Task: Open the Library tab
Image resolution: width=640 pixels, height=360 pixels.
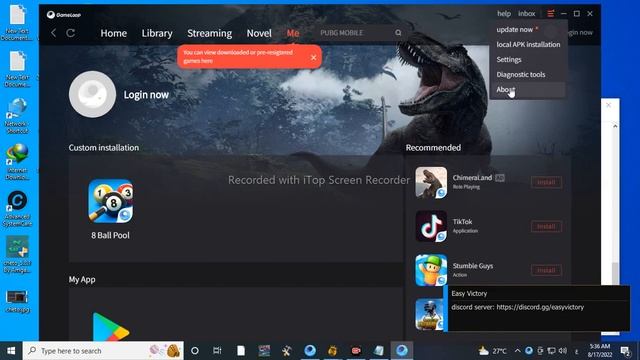Action: coord(157,33)
